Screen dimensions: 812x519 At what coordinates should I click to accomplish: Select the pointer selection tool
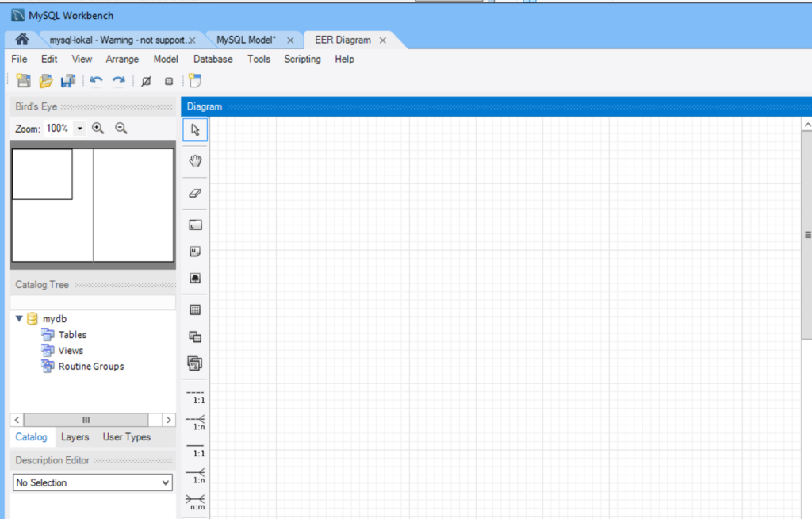(195, 129)
